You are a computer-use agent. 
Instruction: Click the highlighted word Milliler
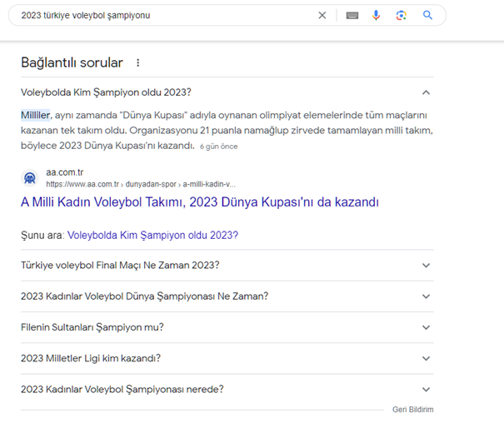(x=35, y=115)
